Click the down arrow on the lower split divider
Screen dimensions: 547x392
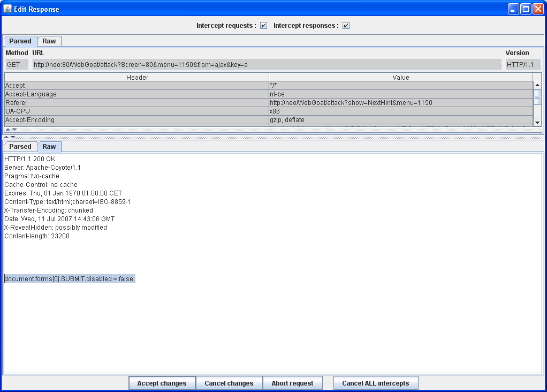tap(13, 137)
